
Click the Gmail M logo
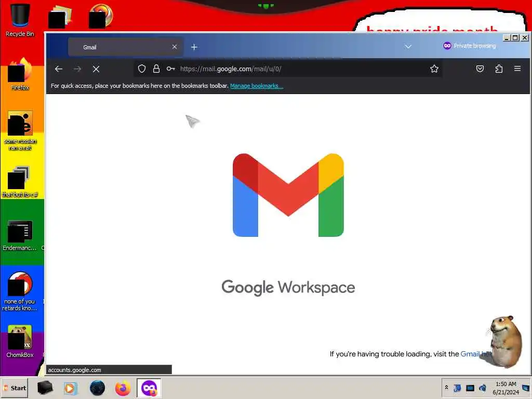point(288,195)
